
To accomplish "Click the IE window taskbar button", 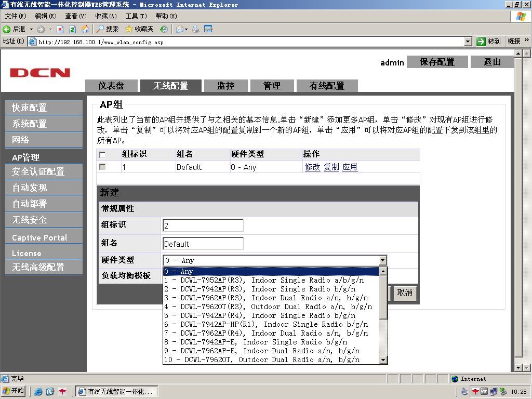I will (x=116, y=392).
